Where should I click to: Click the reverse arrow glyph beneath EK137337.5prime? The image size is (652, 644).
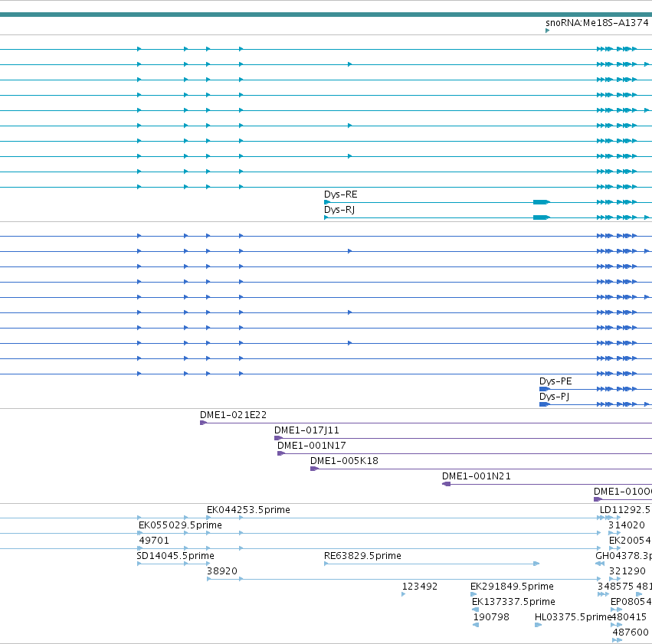pos(476,610)
